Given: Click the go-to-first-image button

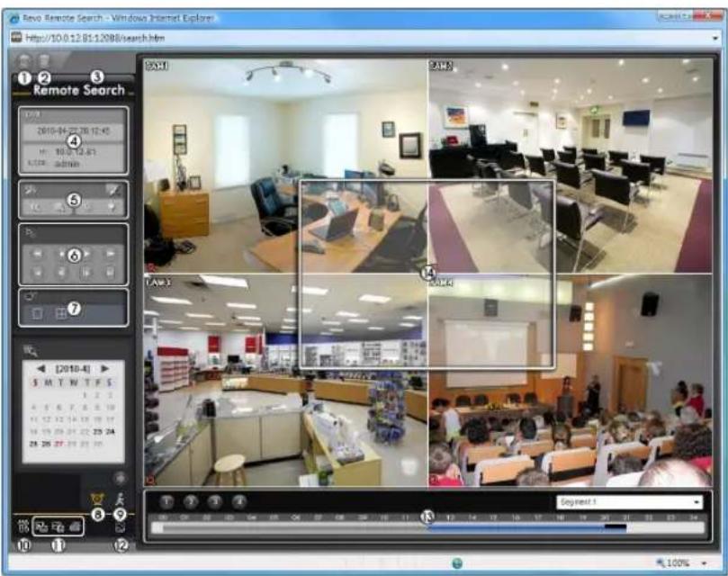Looking at the screenshot, I should coord(37,272).
